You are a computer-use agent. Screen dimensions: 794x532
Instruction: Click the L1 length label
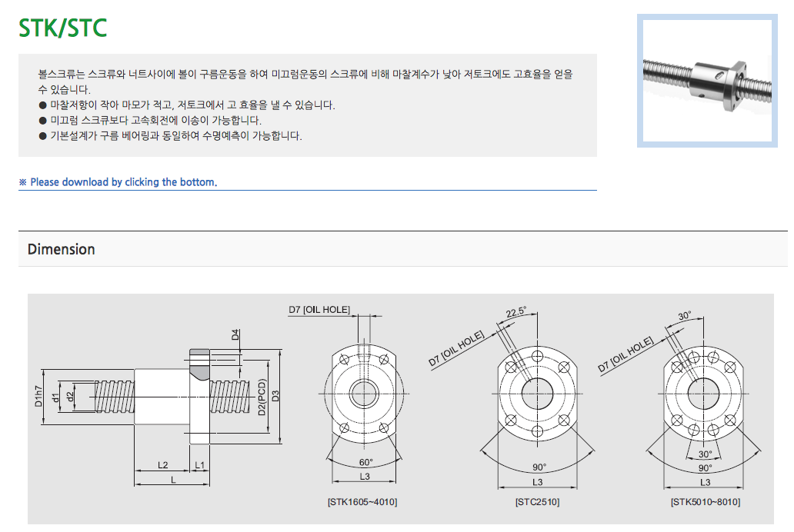(199, 465)
